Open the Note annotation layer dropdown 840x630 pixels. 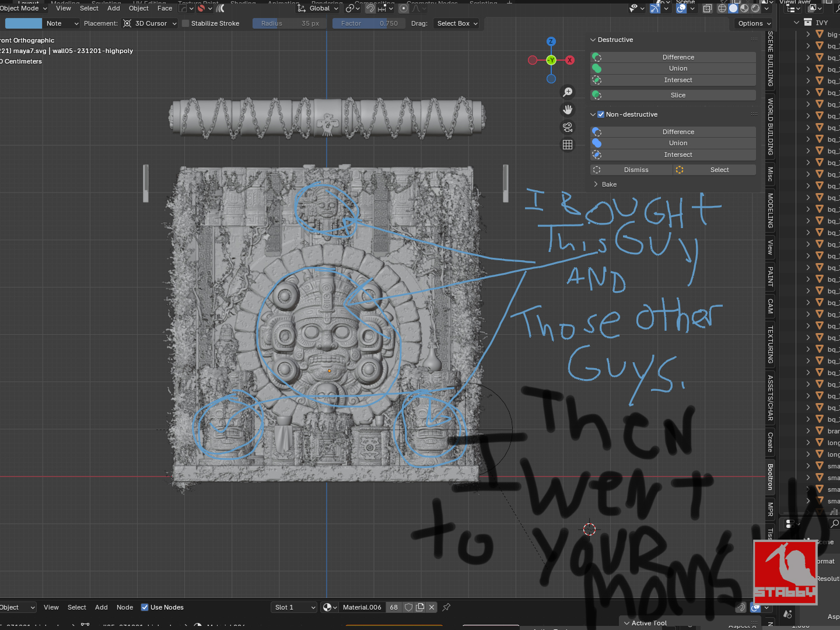coord(61,23)
